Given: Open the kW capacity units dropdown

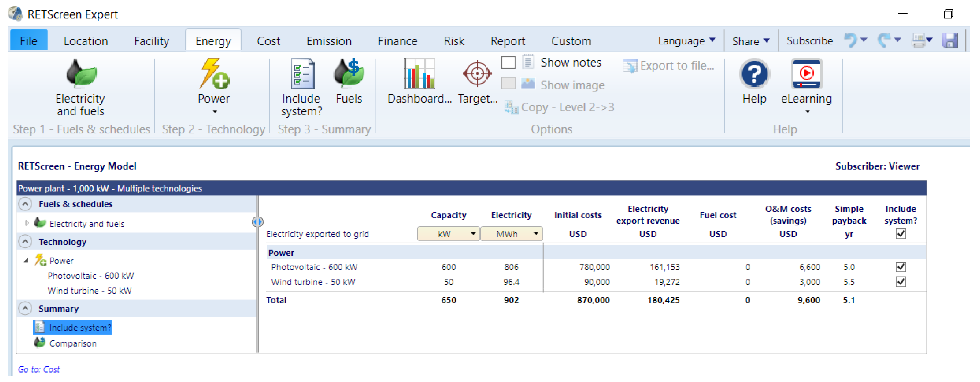Looking at the screenshot, I should 448,234.
